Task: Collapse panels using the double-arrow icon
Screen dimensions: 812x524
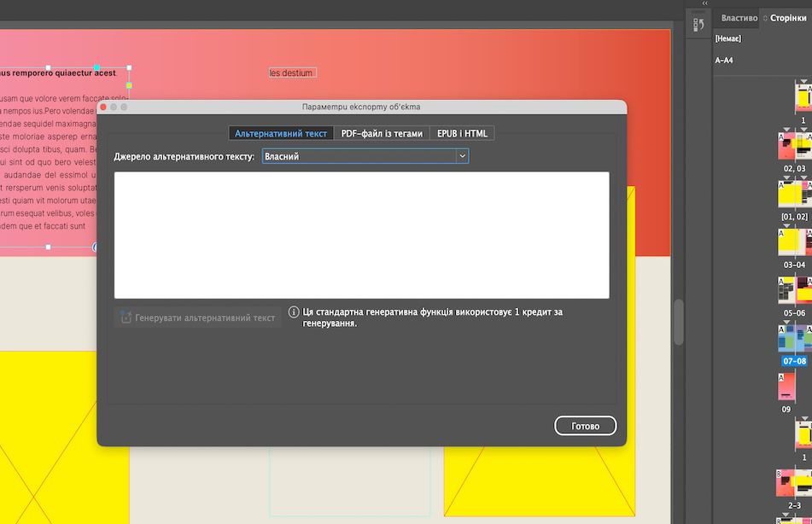Action: click(x=704, y=3)
